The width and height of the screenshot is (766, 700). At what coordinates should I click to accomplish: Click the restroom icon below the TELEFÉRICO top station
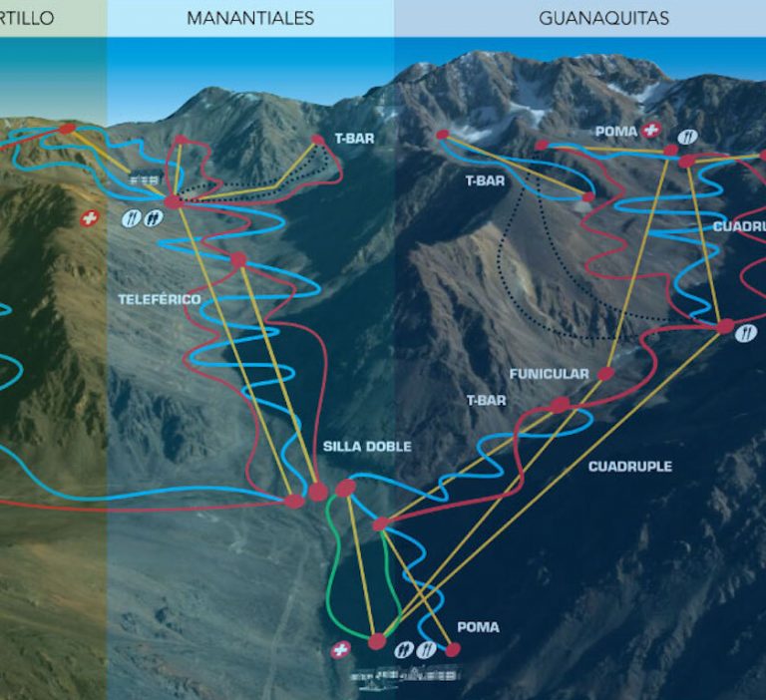(x=154, y=217)
